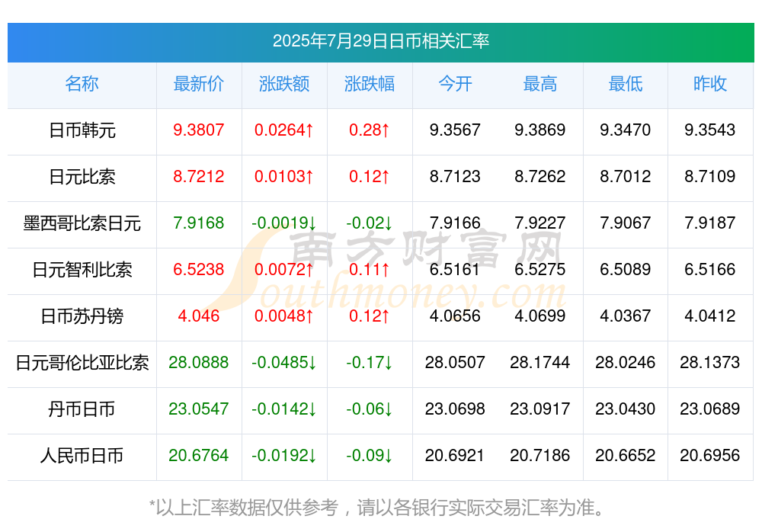Screen dimensions: 762x532
Task: Click the 以上汇率数据仅供参考 disclaimer note
Action: click(376, 508)
